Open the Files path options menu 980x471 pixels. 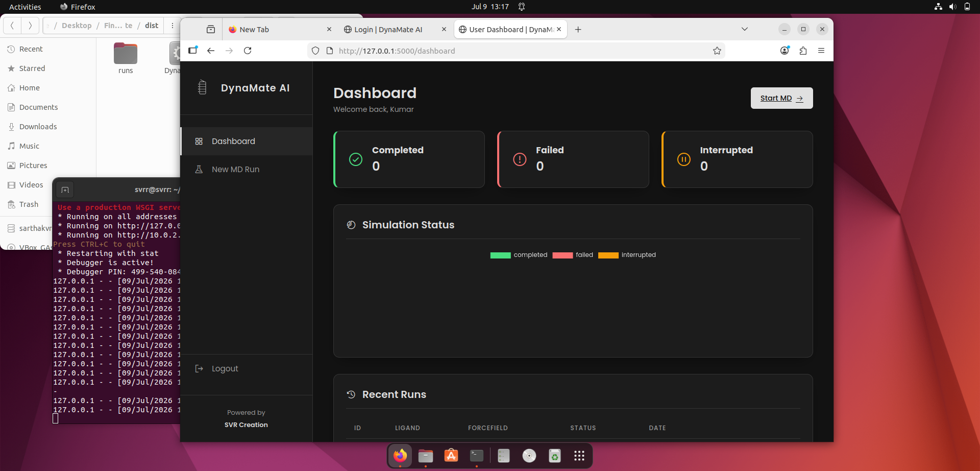tap(173, 26)
